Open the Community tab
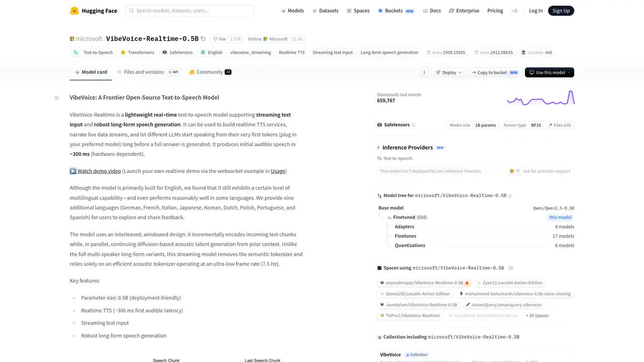This screenshot has width=644, height=362. (x=210, y=72)
